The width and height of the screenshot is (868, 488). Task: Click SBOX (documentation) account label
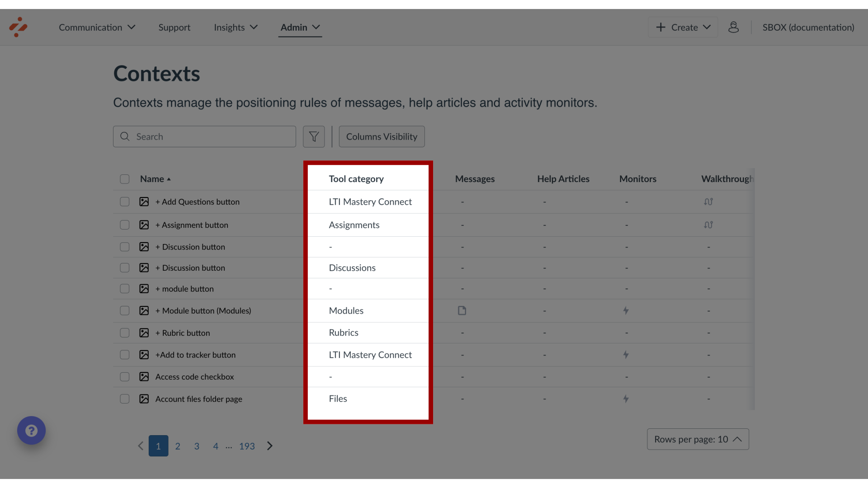(808, 27)
